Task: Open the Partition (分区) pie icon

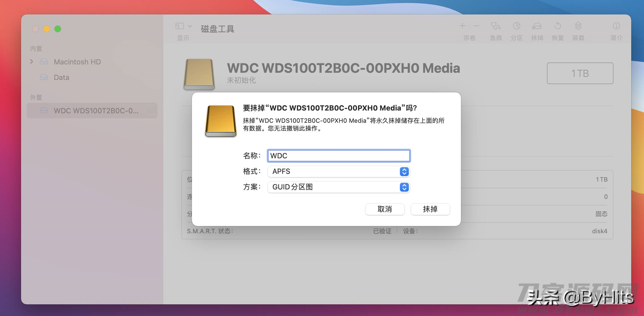Action: (516, 26)
